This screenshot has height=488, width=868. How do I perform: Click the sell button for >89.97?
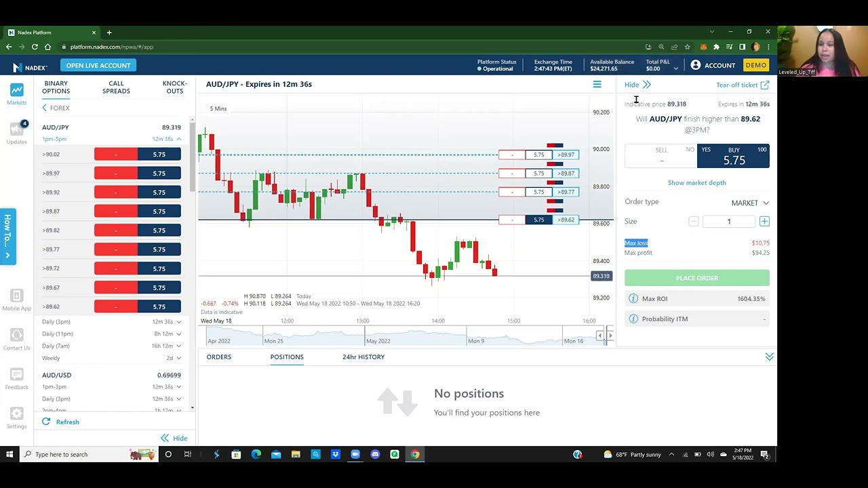(x=116, y=174)
